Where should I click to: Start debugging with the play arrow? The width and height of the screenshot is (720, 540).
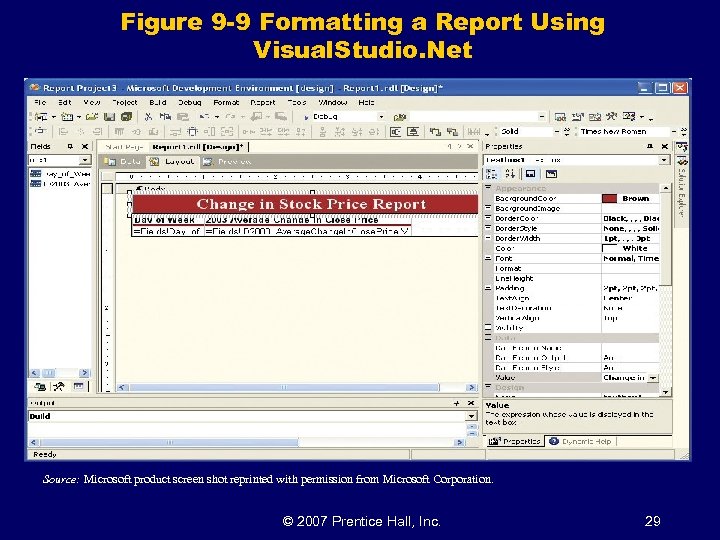306,117
